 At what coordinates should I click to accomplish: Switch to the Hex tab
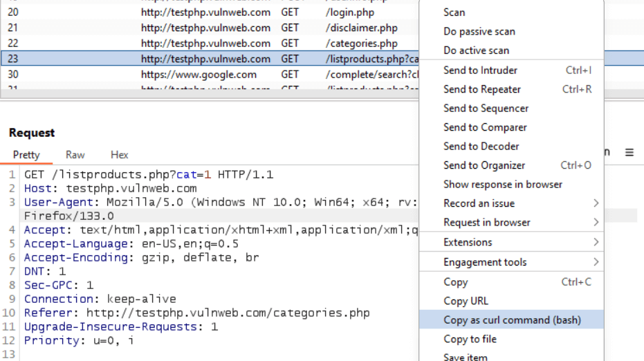[x=119, y=155]
